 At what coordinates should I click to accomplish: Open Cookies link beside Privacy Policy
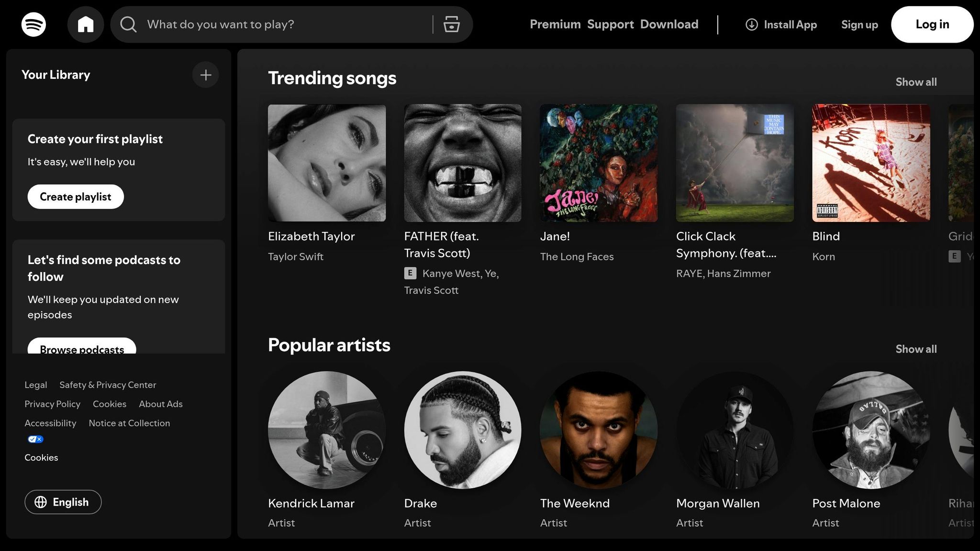coord(110,404)
